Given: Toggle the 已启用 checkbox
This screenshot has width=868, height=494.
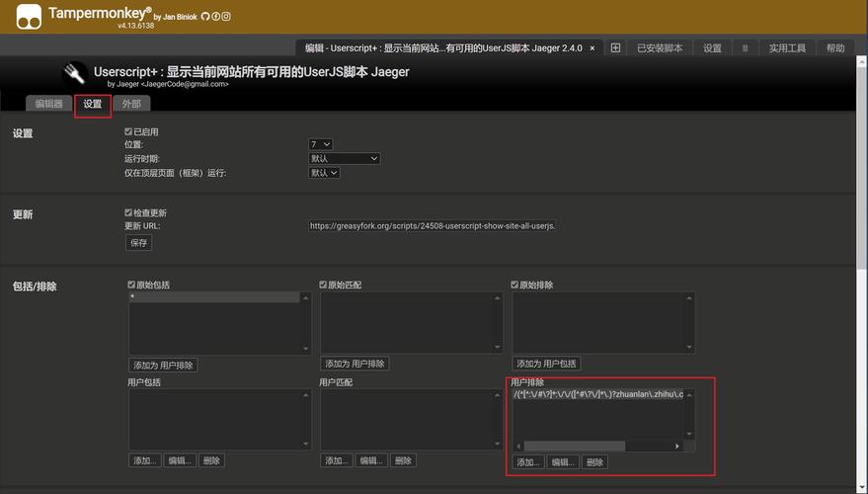Looking at the screenshot, I should pyautogui.click(x=128, y=131).
